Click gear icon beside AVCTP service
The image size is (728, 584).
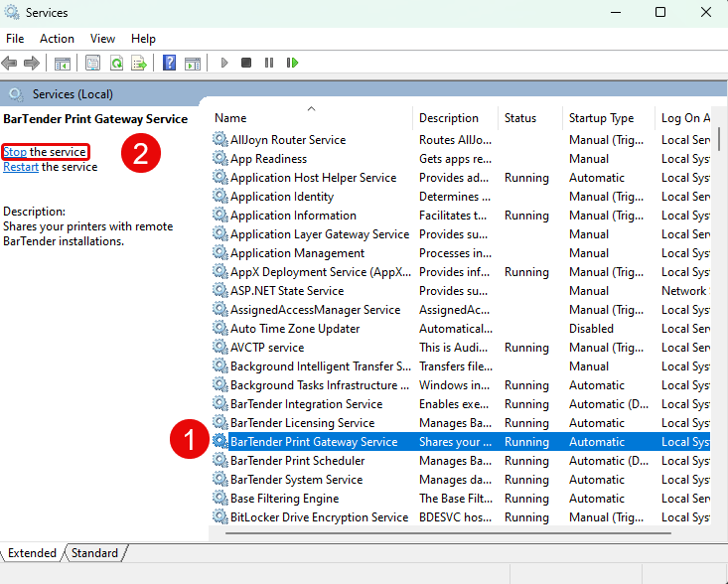coord(220,347)
